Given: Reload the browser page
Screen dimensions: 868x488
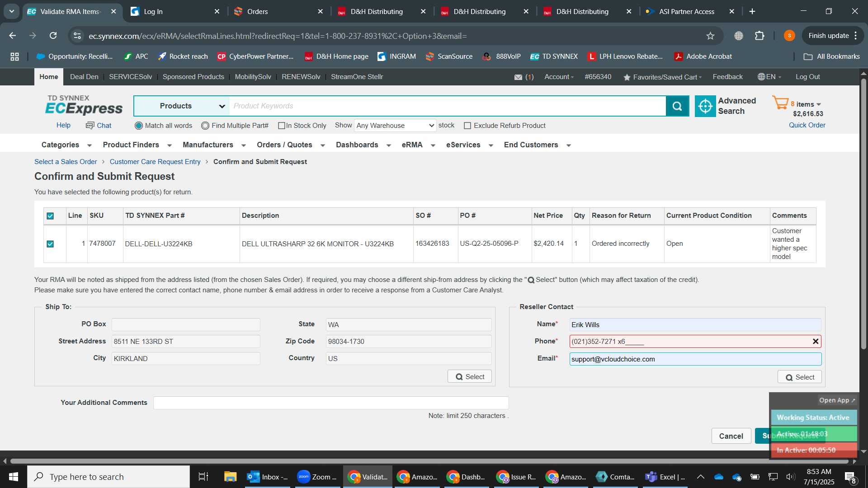Looking at the screenshot, I should tap(53, 36).
